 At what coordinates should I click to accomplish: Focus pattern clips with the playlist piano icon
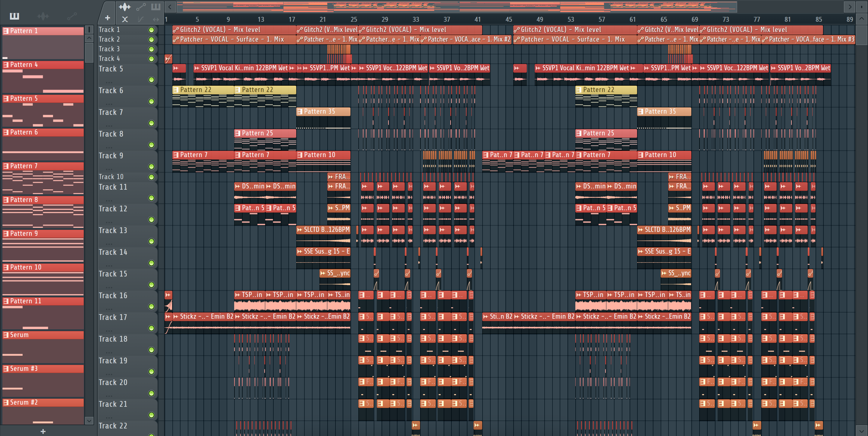(x=156, y=7)
